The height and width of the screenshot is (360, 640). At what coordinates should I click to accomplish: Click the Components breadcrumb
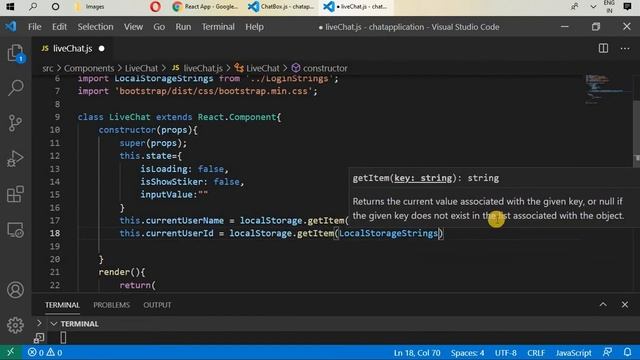click(89, 68)
